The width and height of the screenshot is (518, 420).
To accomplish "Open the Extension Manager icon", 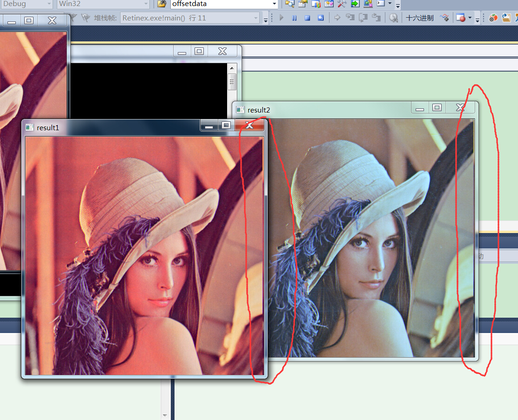I will [368, 4].
